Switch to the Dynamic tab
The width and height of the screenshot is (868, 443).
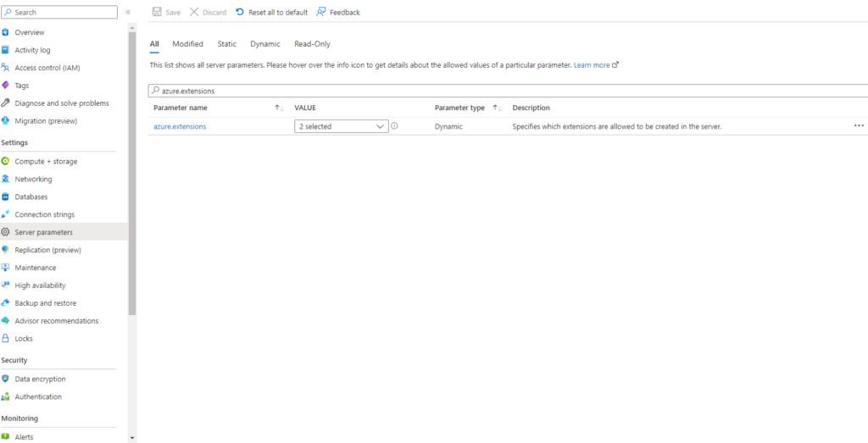coord(265,44)
